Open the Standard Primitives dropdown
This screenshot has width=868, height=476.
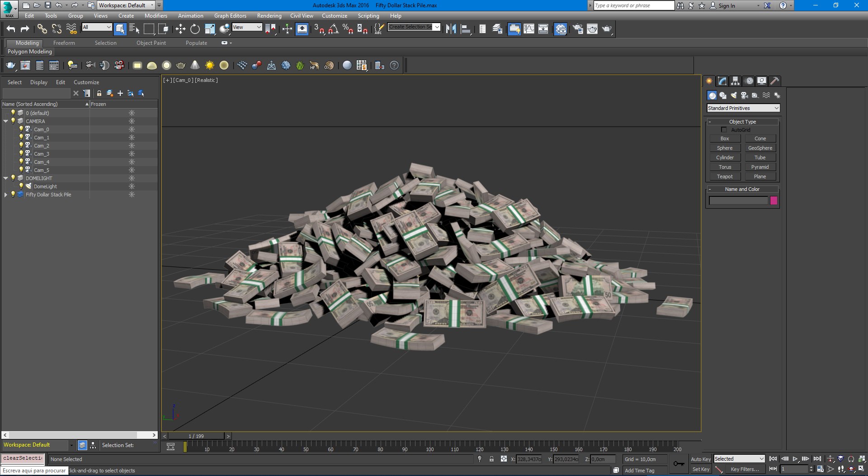click(743, 108)
